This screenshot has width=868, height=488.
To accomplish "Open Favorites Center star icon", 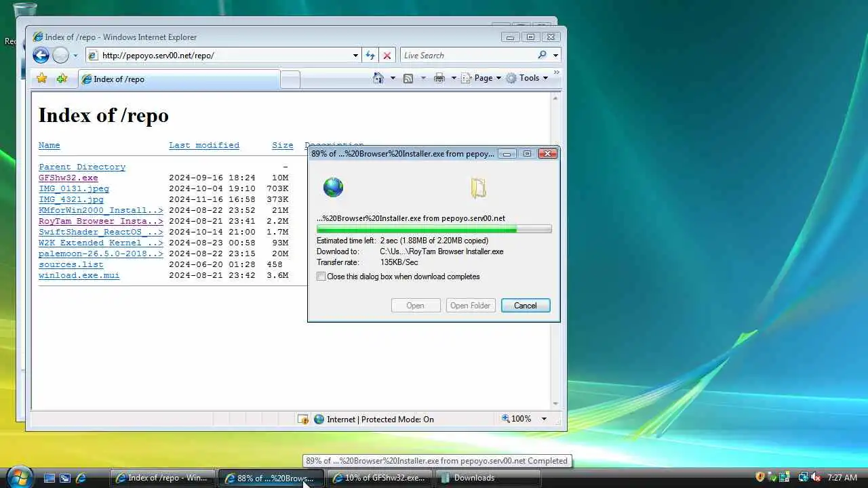I will point(41,79).
